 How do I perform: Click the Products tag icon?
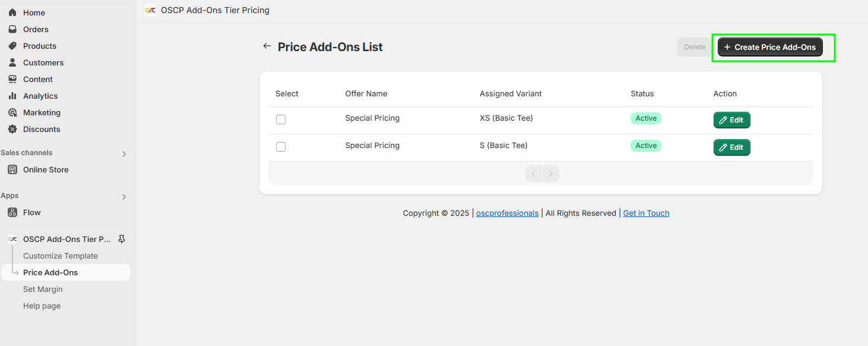point(12,46)
